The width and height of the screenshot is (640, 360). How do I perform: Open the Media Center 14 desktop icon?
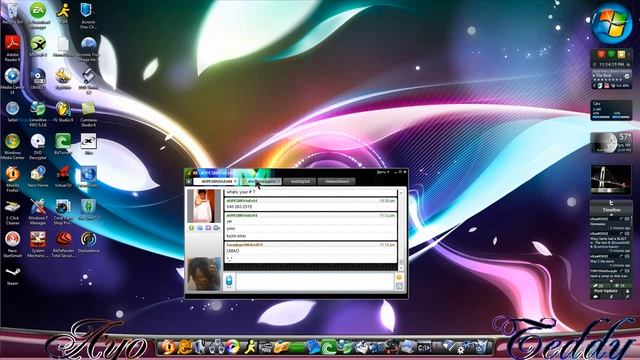(x=12, y=81)
